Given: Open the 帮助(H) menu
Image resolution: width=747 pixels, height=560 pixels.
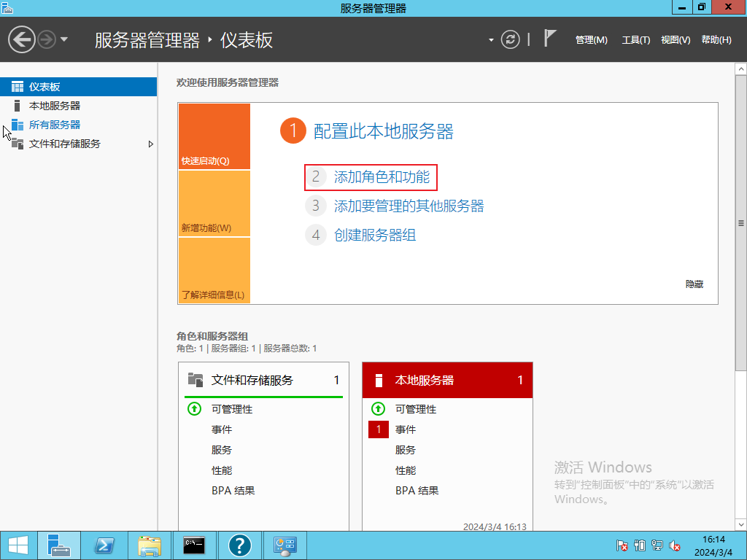Looking at the screenshot, I should click(x=716, y=40).
